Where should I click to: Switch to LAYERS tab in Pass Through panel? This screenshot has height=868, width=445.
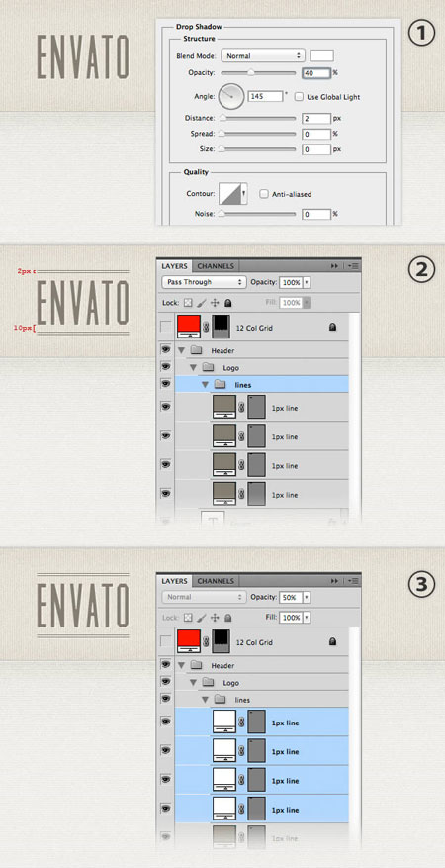(x=175, y=266)
